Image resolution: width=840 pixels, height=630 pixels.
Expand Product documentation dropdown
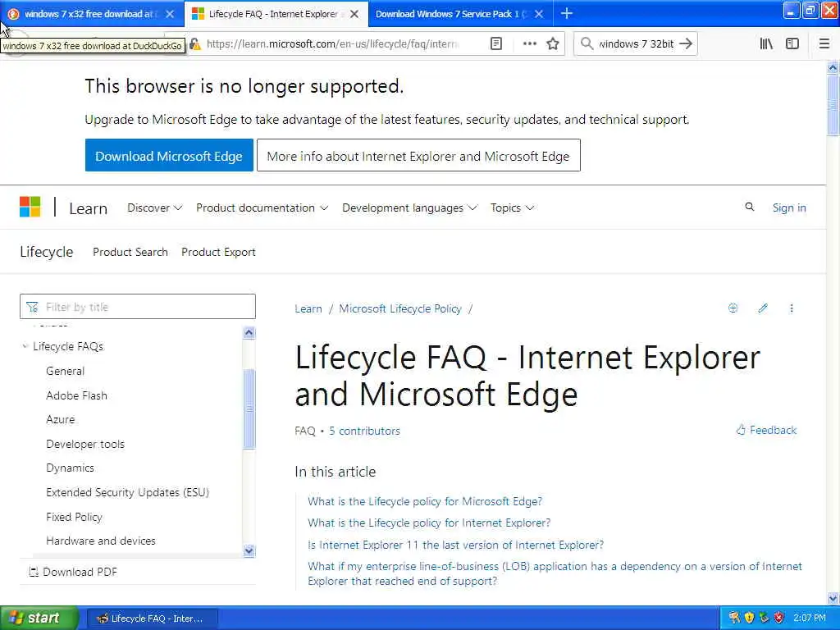[262, 208]
